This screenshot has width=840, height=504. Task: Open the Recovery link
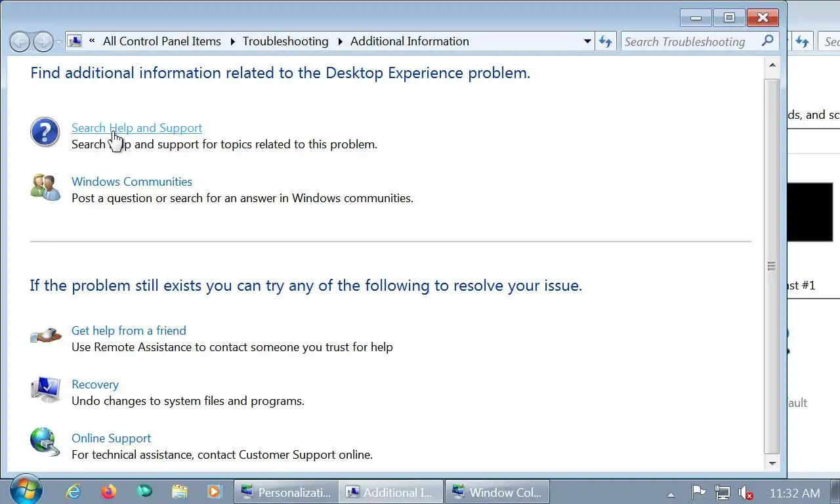pos(95,385)
